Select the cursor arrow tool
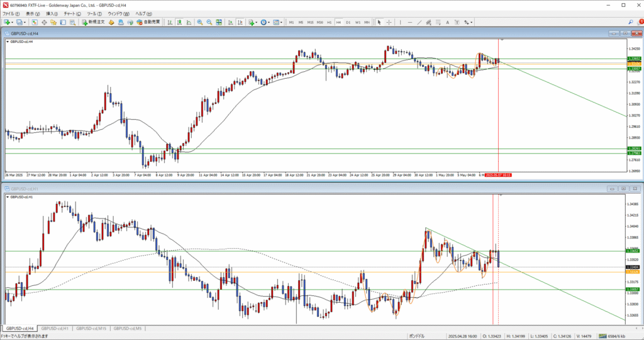Image resolution: width=644 pixels, height=340 pixels. coord(379,22)
